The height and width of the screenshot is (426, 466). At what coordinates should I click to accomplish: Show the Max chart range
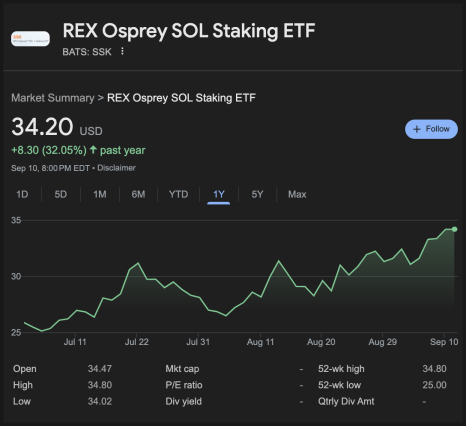[297, 194]
